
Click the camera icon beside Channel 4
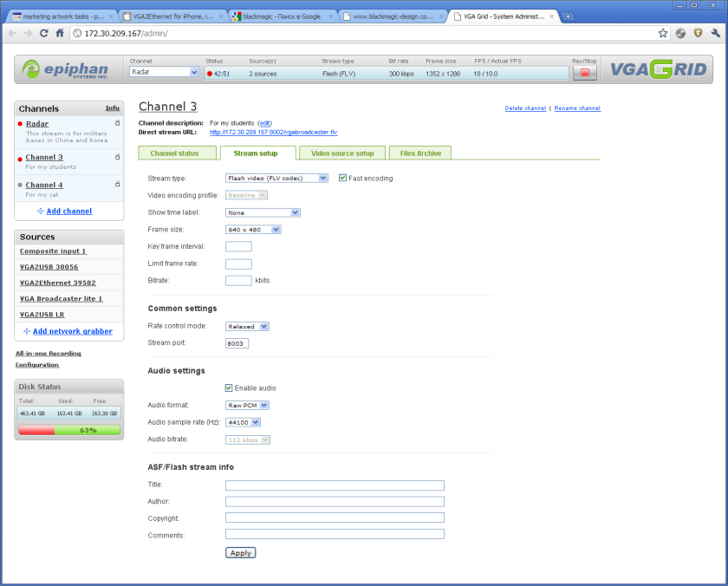[x=117, y=185]
